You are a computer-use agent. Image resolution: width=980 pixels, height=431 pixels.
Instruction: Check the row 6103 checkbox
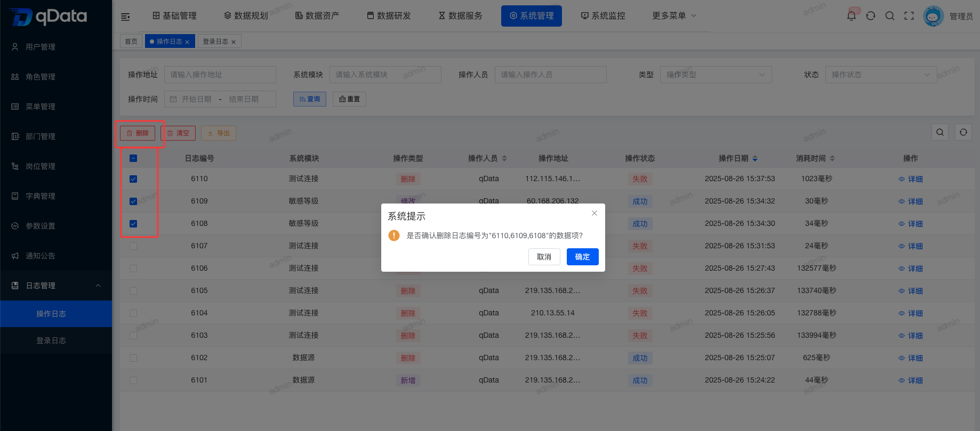point(133,336)
